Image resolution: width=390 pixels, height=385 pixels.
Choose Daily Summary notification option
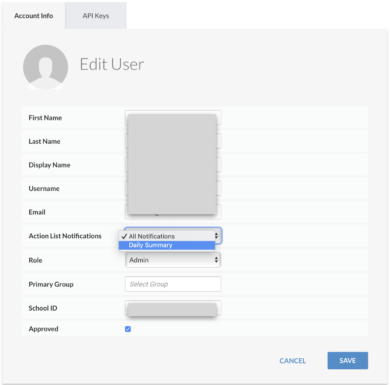pos(167,245)
